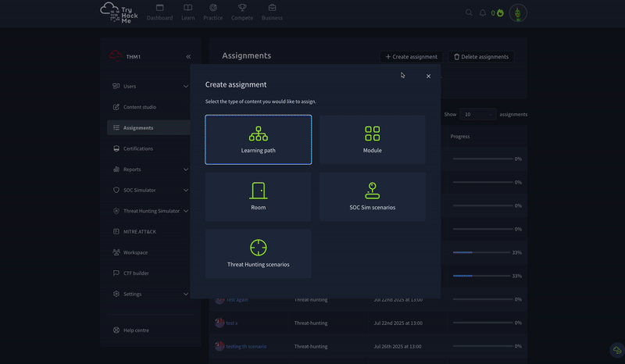Click the Workspace people icon
This screenshot has height=364, width=625.
(x=116, y=252)
